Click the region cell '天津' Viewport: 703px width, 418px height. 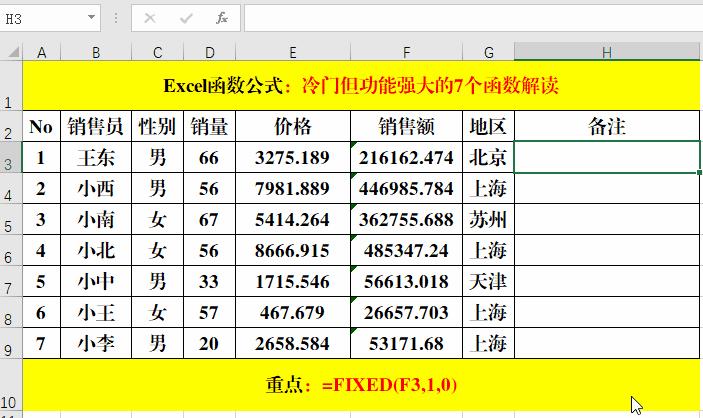(x=488, y=281)
